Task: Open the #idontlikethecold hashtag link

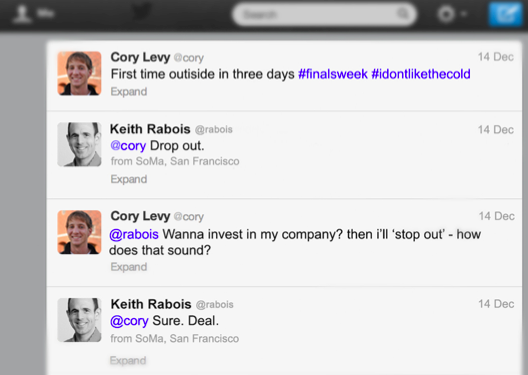Action: click(421, 74)
